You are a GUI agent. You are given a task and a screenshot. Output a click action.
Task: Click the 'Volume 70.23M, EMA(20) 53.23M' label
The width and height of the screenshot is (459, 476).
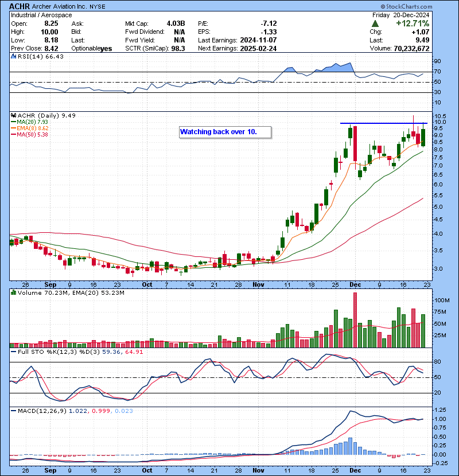[x=71, y=293]
